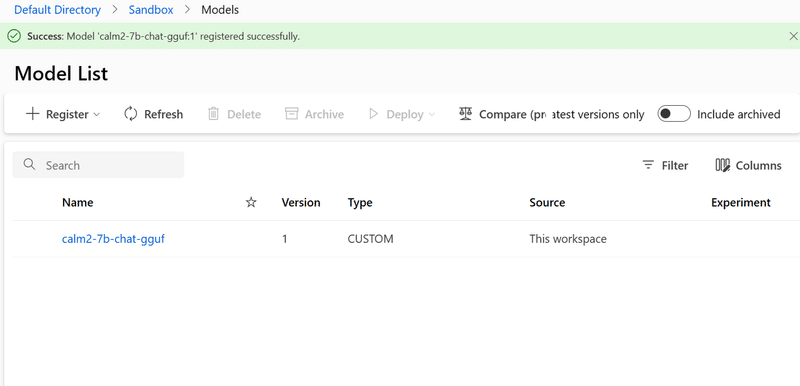Click the green success checkmark icon
Image resolution: width=800 pixels, height=386 pixels.
coord(14,36)
